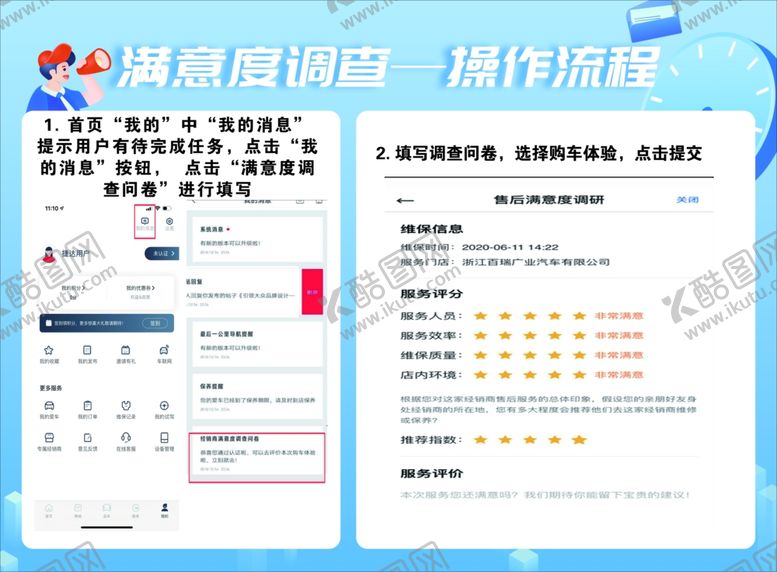This screenshot has width=777, height=572.
Task: Expand 我的积分 points entry
Action: [x=73, y=287]
